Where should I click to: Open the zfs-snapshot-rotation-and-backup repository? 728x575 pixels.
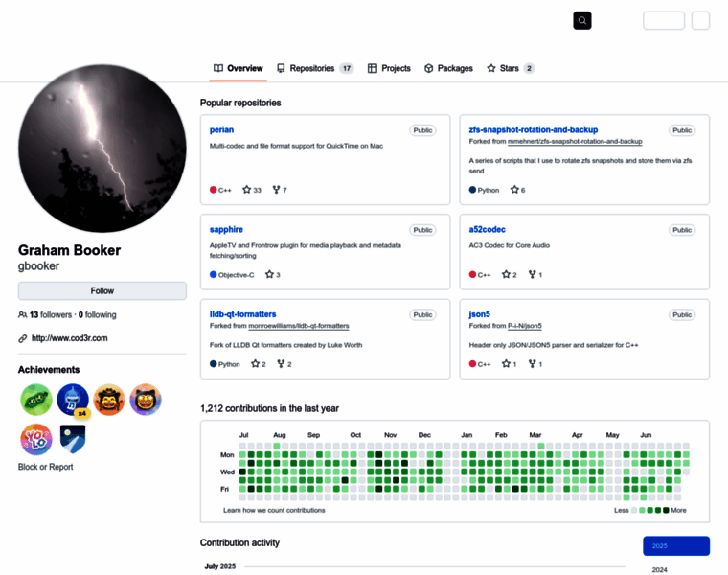point(533,129)
